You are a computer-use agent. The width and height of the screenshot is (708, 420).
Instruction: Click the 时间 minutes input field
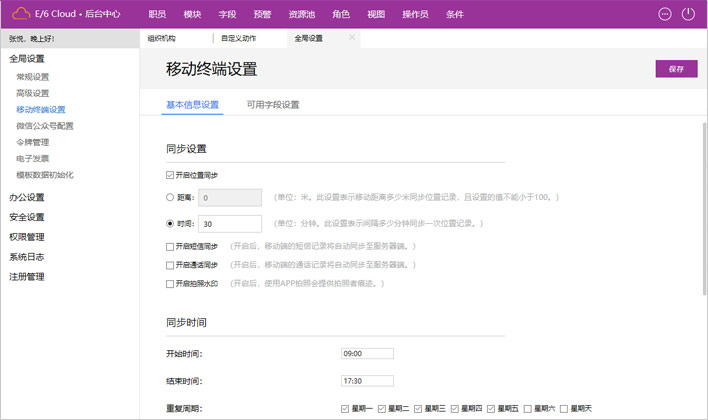click(x=231, y=224)
